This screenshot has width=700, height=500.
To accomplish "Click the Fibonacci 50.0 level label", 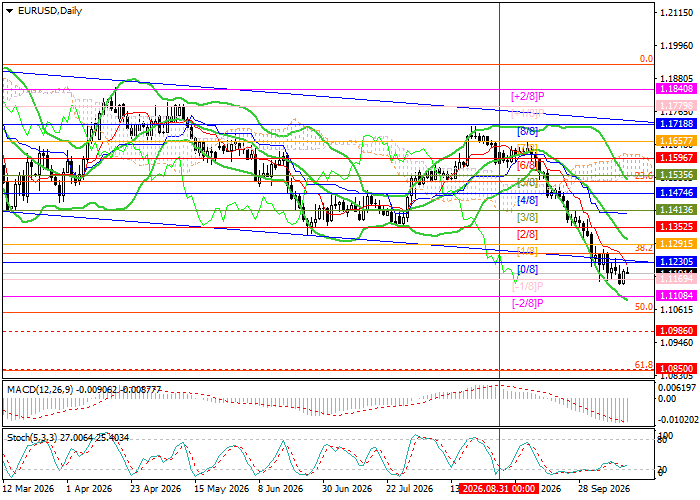I will click(644, 307).
